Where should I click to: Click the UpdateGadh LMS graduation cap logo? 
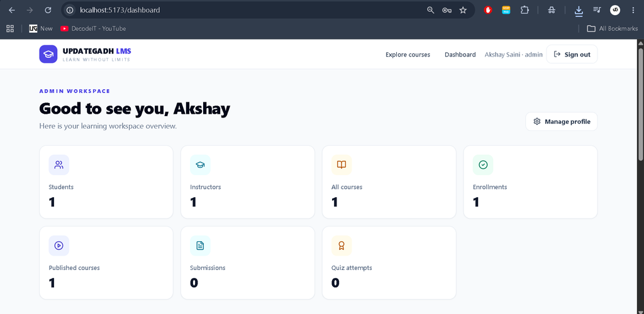point(48,54)
